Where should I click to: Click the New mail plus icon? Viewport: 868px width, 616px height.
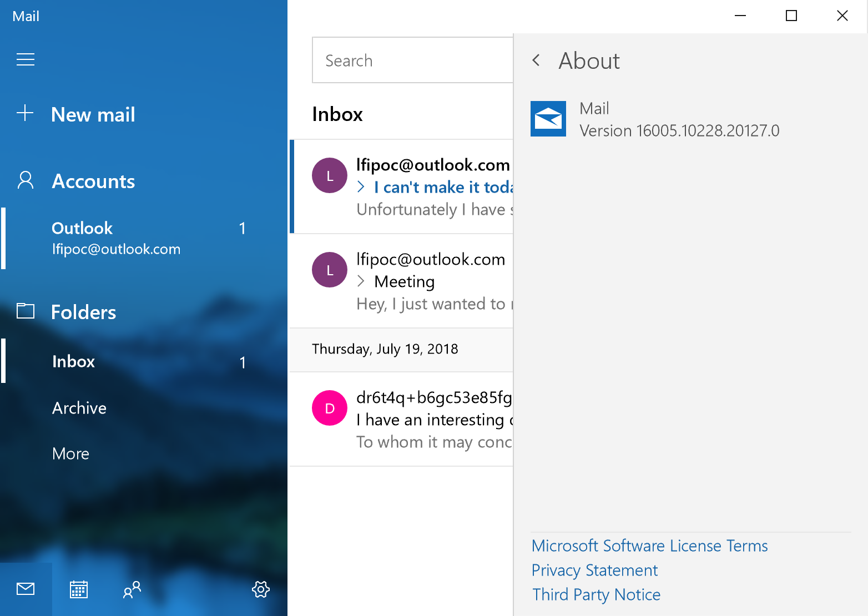pyautogui.click(x=25, y=113)
